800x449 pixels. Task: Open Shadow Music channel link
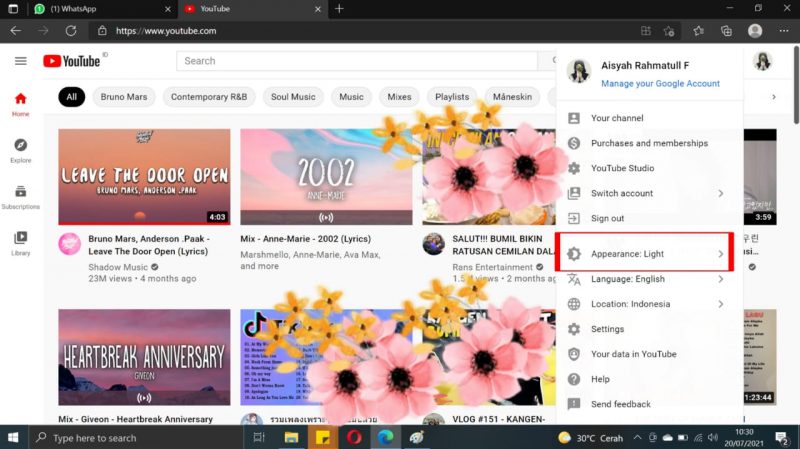[118, 267]
